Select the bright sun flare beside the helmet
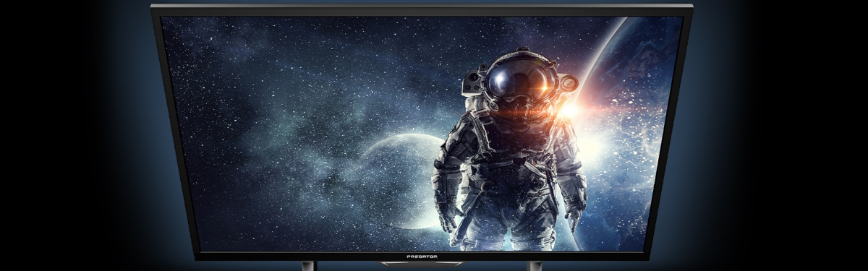868x271 pixels. click(x=568, y=108)
